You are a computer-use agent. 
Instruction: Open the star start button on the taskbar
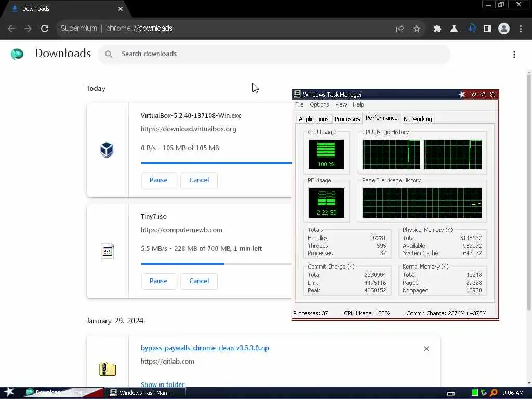pyautogui.click(x=9, y=392)
